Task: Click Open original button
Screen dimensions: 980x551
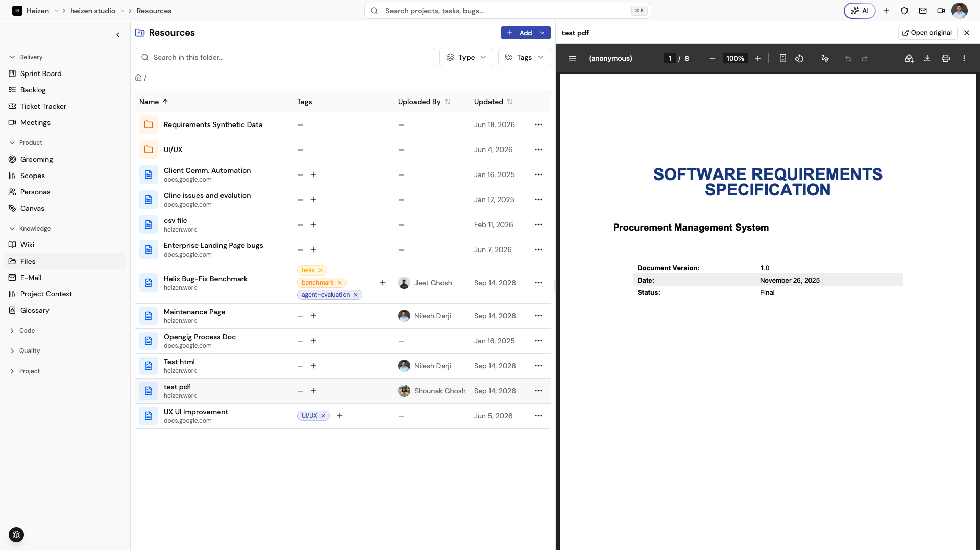Action: [x=927, y=33]
